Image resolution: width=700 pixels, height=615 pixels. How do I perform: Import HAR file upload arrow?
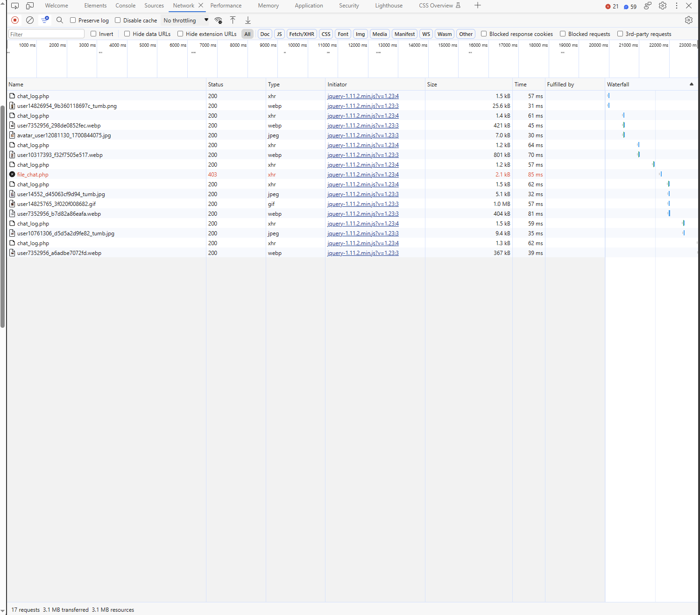tap(233, 20)
